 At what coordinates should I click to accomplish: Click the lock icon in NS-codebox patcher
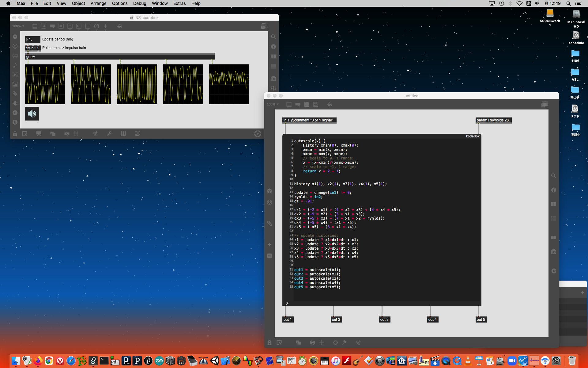[15, 134]
